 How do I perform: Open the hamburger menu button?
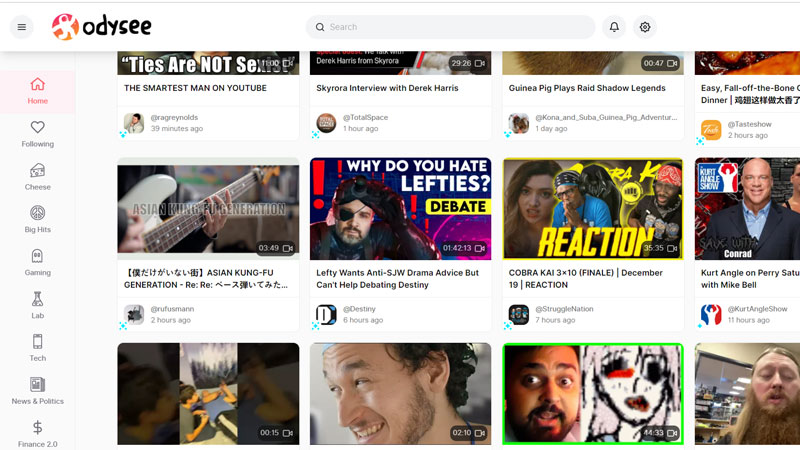[x=21, y=27]
